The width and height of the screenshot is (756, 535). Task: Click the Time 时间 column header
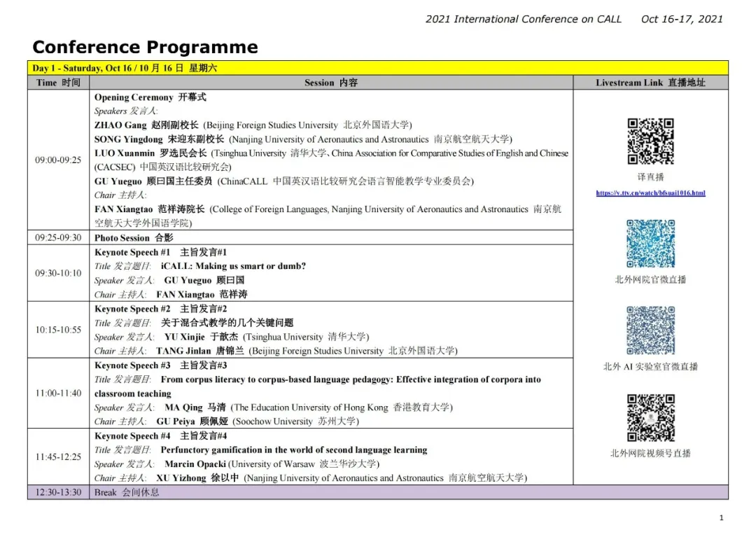[x=58, y=83]
